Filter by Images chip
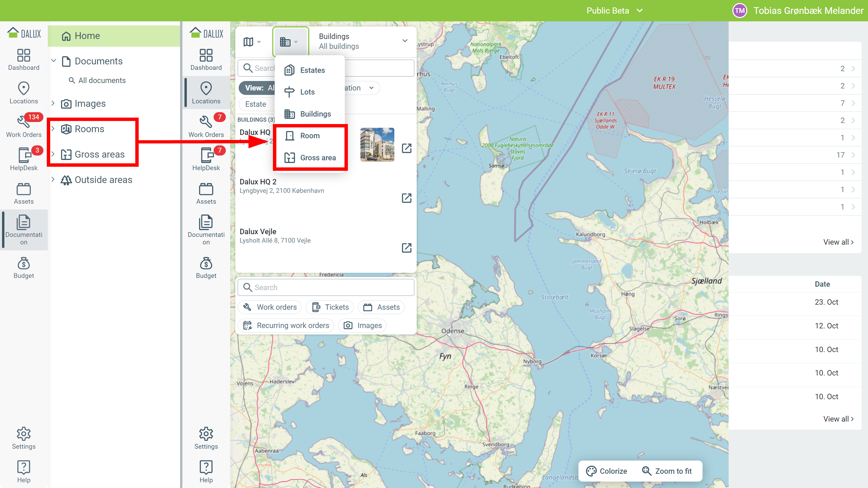 point(362,325)
